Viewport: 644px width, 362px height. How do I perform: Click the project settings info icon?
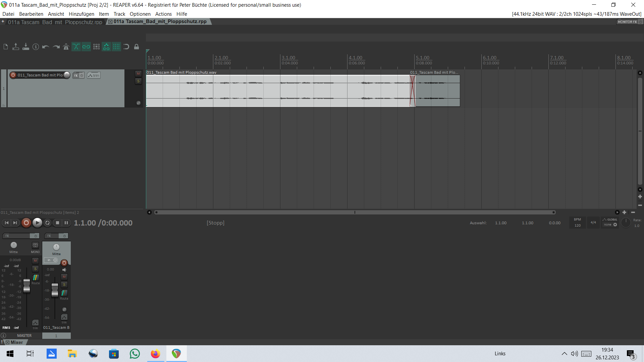(36, 47)
